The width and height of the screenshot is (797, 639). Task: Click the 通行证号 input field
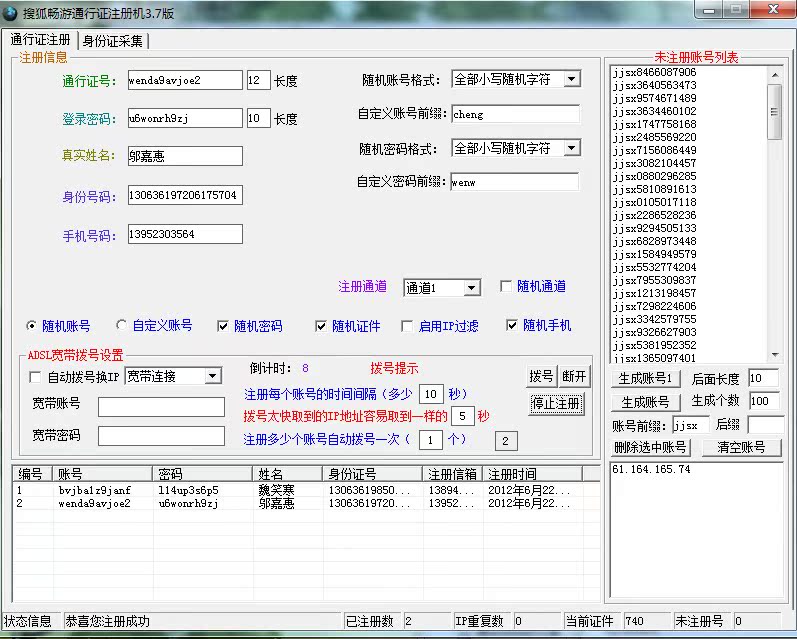[185, 80]
